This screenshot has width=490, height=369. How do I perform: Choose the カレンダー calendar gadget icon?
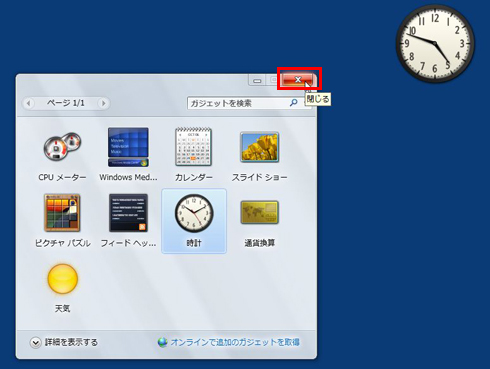coord(193,147)
